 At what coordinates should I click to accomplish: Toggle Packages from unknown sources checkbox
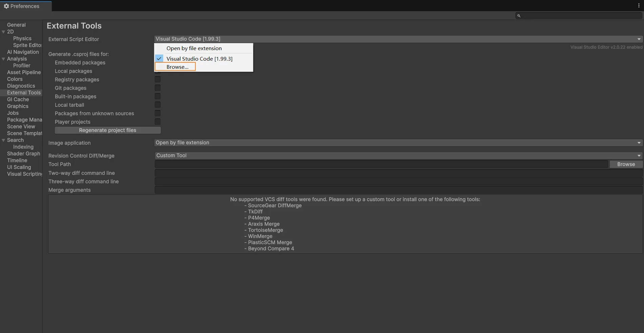pyautogui.click(x=157, y=113)
